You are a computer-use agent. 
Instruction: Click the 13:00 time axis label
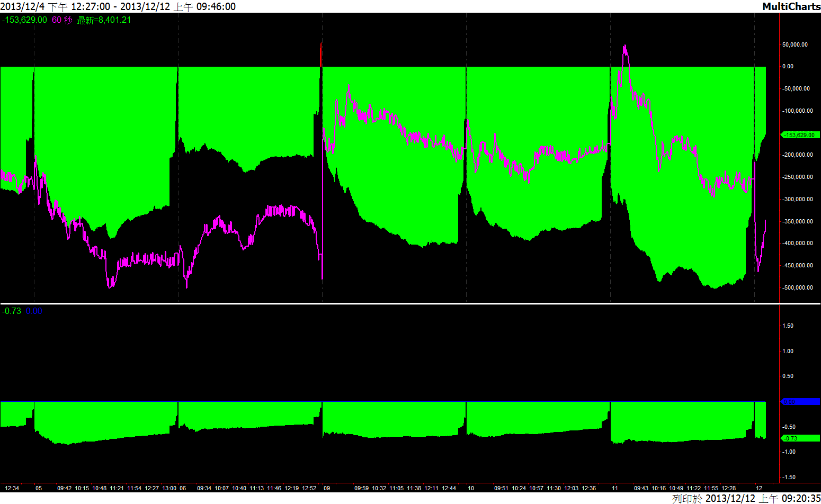169,488
